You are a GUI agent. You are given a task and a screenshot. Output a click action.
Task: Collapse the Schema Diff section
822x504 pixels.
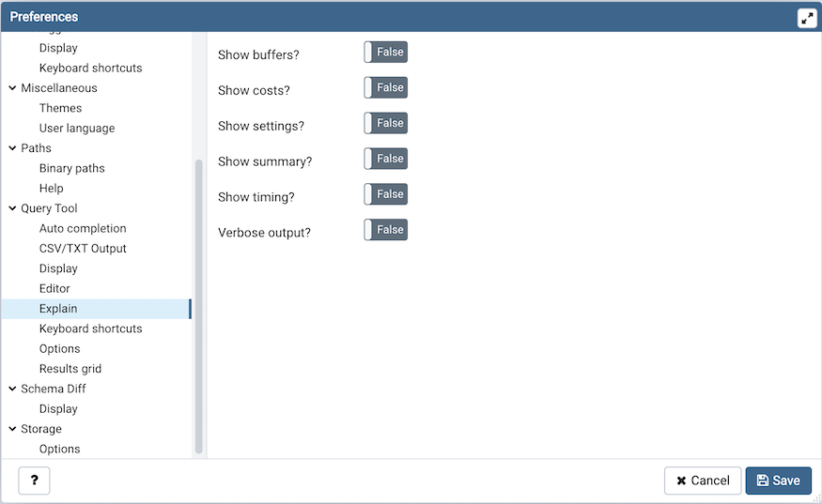(12, 389)
